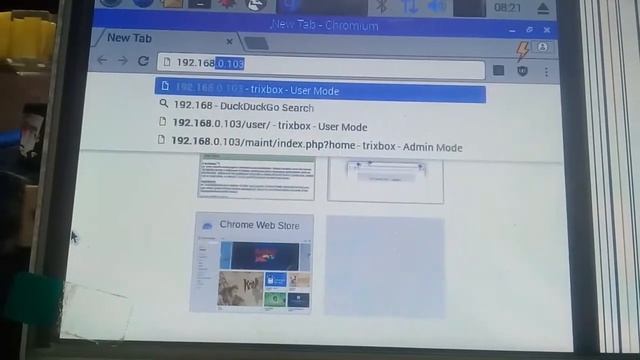Click the Bluetooth icon in the system tray

pyautogui.click(x=381, y=7)
